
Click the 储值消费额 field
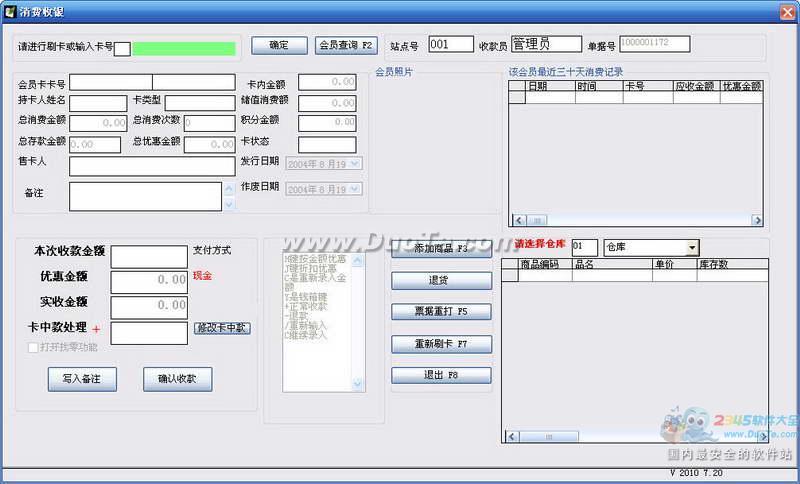[x=327, y=103]
